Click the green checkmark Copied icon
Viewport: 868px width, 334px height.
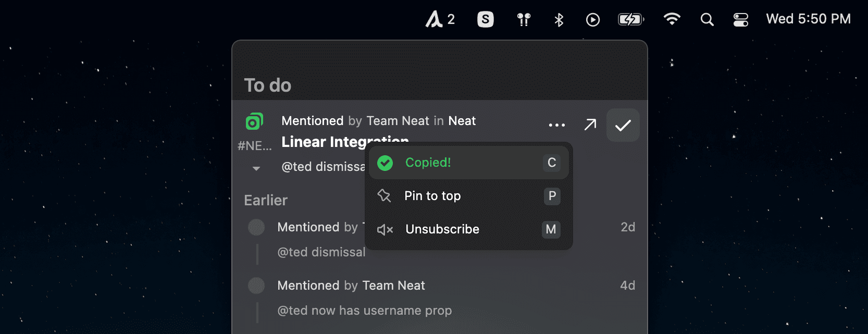click(385, 163)
